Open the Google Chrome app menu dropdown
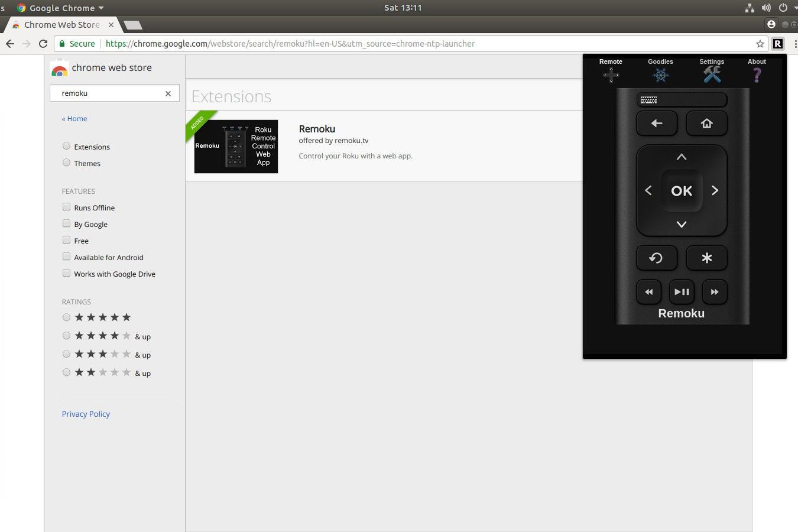This screenshot has width=798, height=532. tap(61, 8)
